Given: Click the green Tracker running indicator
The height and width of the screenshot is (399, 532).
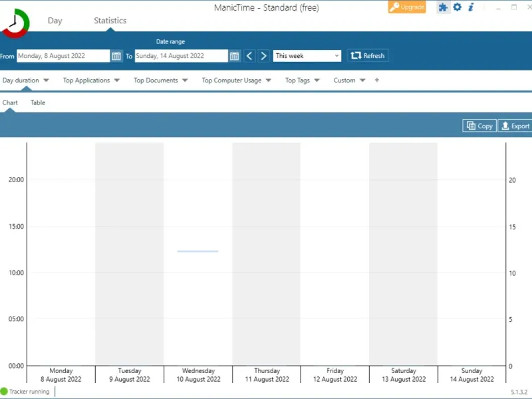Looking at the screenshot, I should pos(4,391).
